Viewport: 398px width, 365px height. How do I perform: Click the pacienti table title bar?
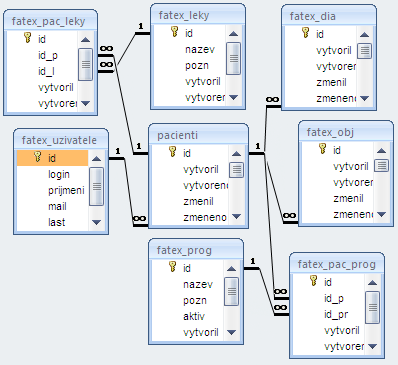[x=198, y=135]
